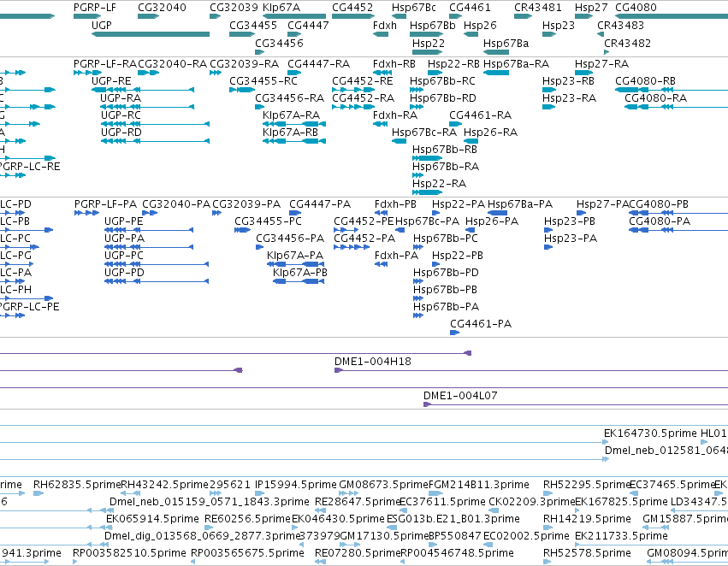Select protein CG4461-PA
728x566 pixels.
pos(481,324)
